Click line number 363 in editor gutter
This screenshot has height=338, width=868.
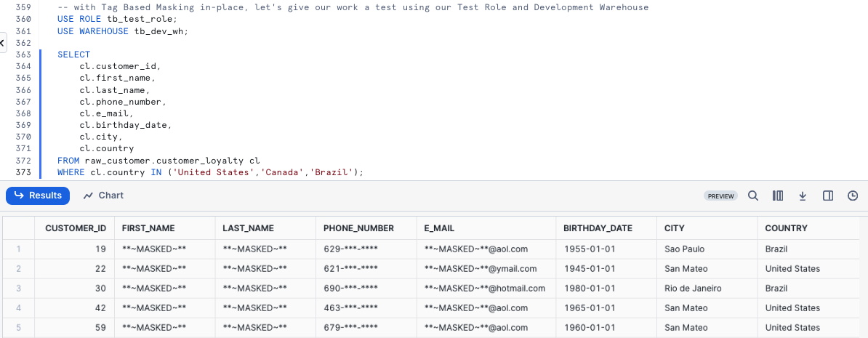23,55
